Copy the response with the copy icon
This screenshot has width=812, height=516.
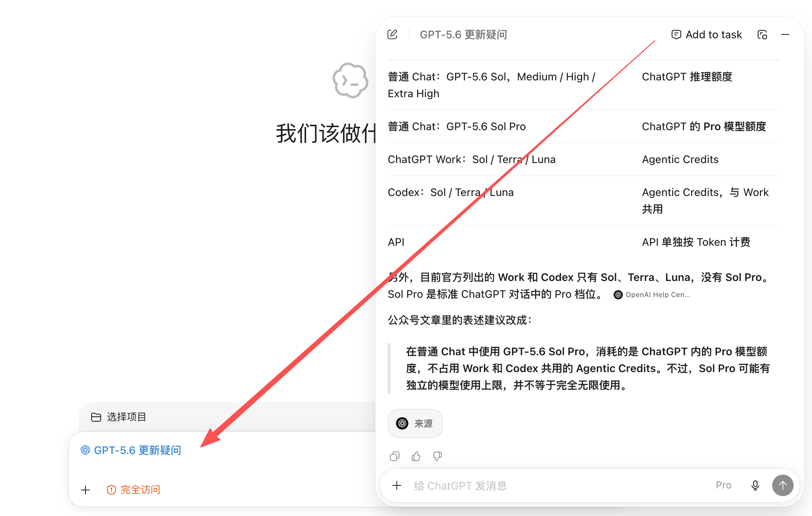click(x=395, y=456)
